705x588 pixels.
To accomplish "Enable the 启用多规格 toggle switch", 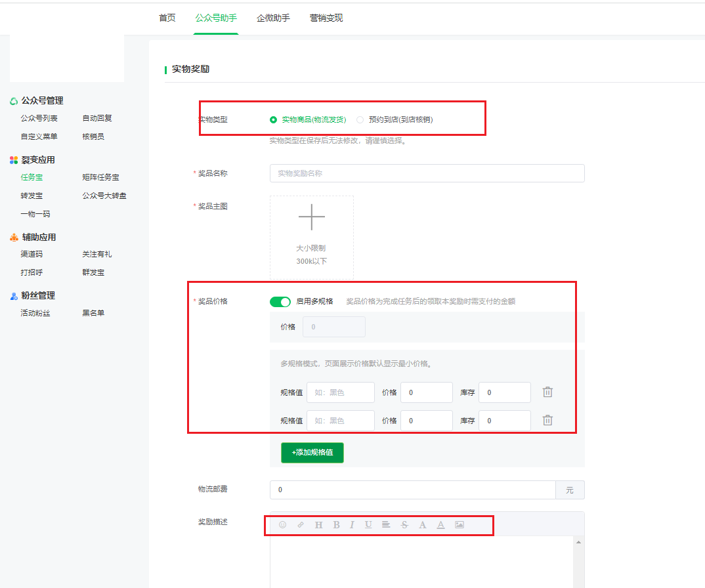I will click(x=280, y=301).
